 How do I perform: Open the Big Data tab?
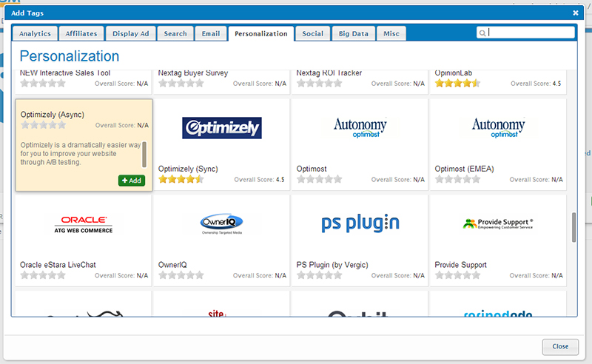(354, 33)
